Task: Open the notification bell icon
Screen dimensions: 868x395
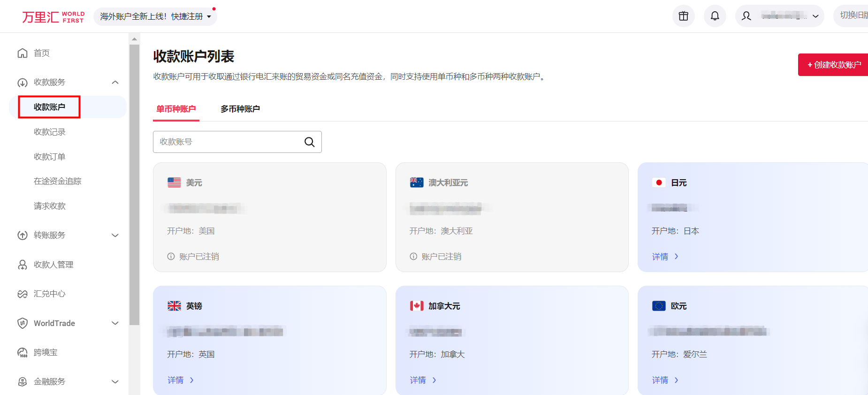Action: pos(715,16)
